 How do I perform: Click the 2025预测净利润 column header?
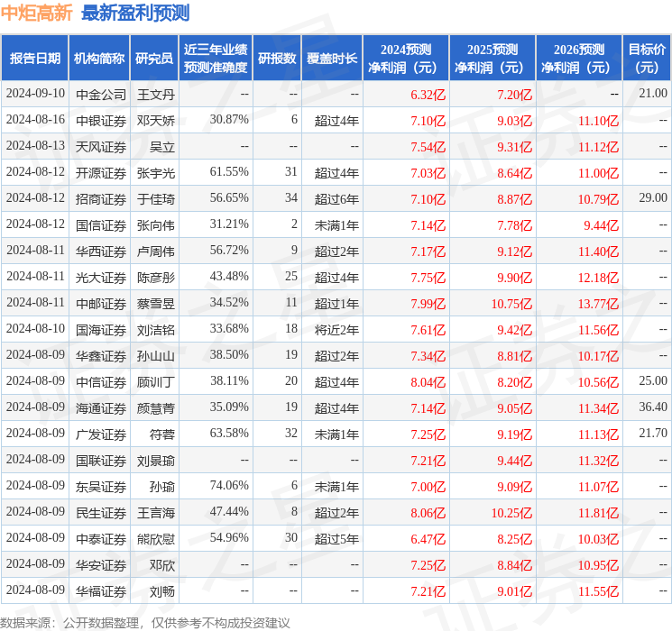pyautogui.click(x=492, y=59)
